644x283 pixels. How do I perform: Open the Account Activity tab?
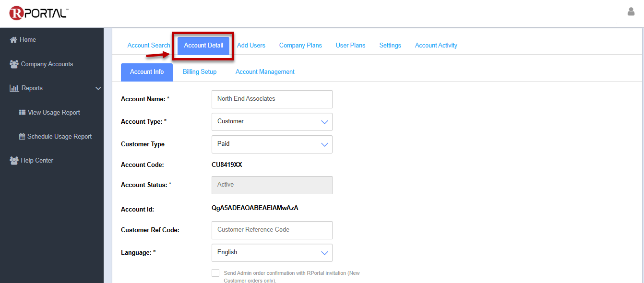point(436,46)
